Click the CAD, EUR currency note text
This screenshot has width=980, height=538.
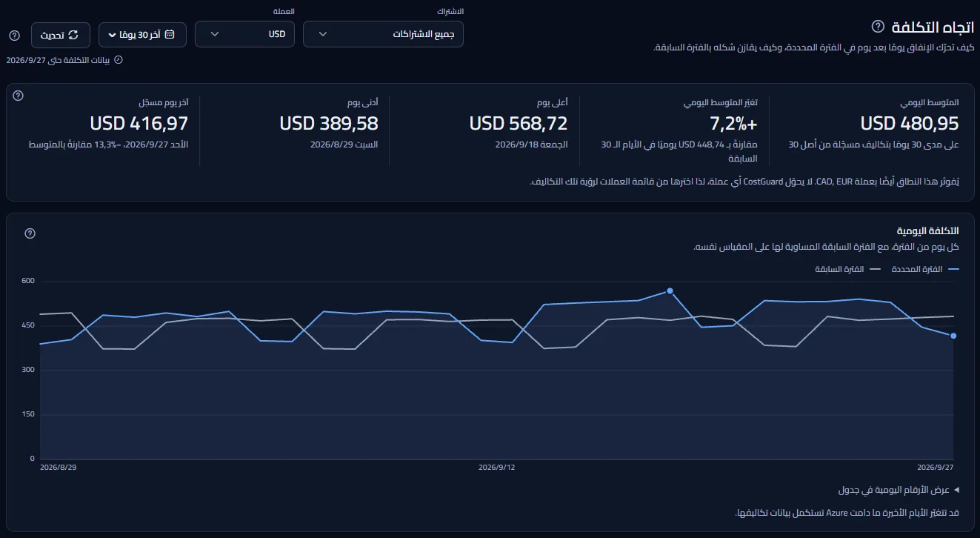tap(745, 182)
